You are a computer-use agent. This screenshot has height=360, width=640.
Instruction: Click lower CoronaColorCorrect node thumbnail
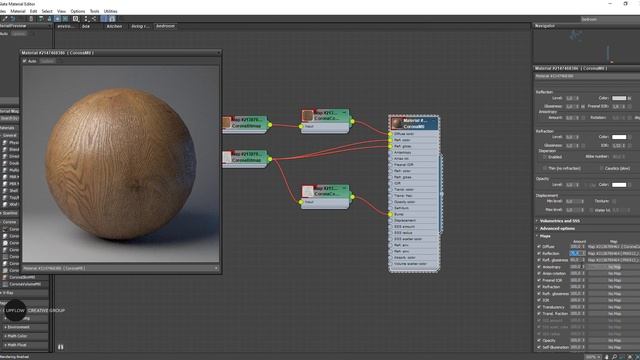click(x=307, y=191)
